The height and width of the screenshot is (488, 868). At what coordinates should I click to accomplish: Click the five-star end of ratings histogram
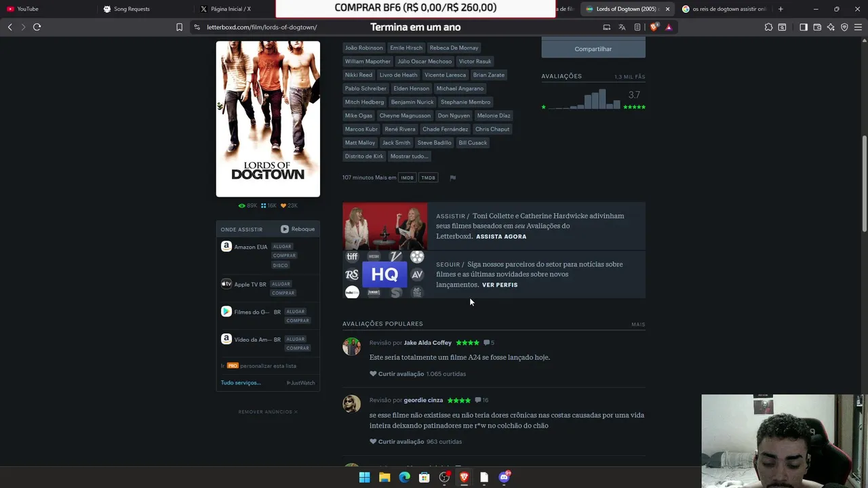point(634,107)
